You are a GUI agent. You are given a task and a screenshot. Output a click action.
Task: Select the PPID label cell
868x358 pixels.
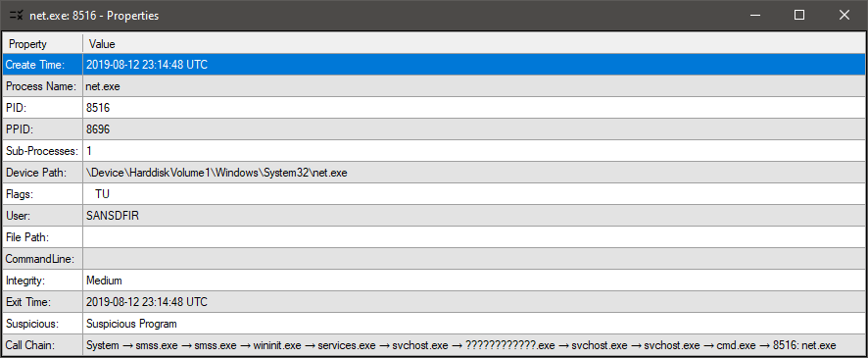pyautogui.click(x=42, y=129)
